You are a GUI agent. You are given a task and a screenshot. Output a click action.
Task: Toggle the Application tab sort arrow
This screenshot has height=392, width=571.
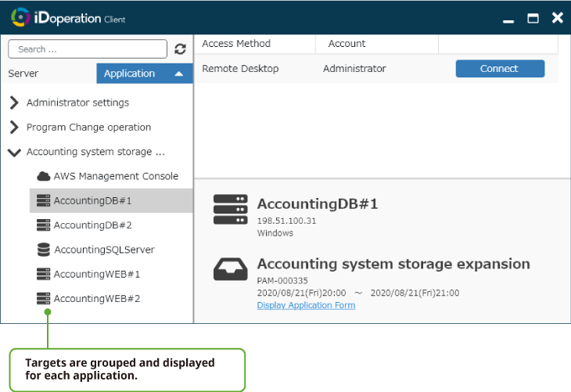178,74
